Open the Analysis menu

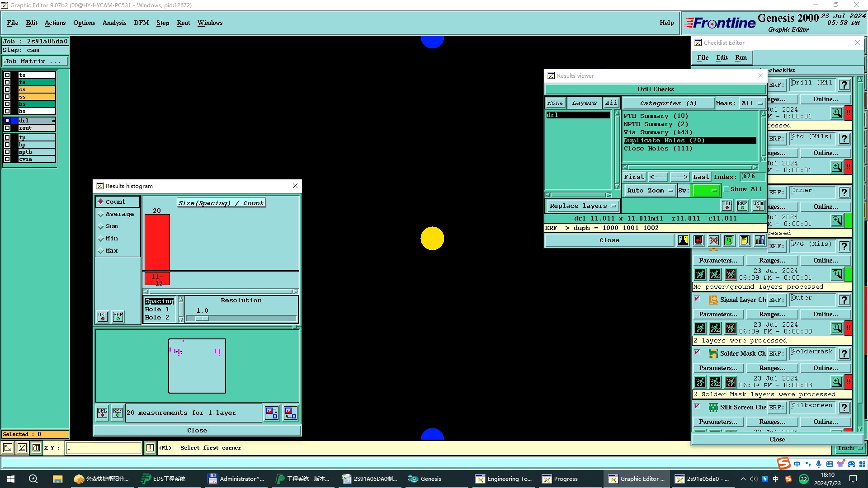(114, 23)
